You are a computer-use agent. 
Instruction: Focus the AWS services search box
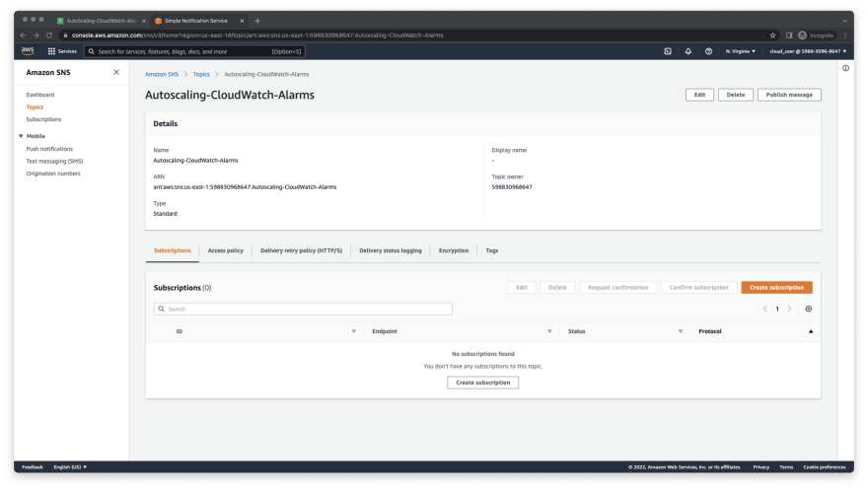pyautogui.click(x=194, y=51)
